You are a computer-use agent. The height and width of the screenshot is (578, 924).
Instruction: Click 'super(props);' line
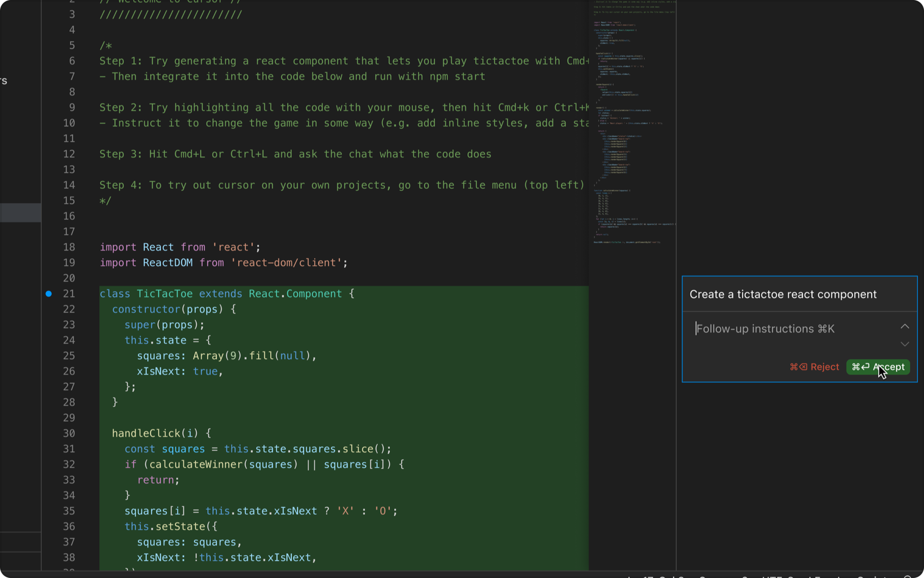point(165,325)
